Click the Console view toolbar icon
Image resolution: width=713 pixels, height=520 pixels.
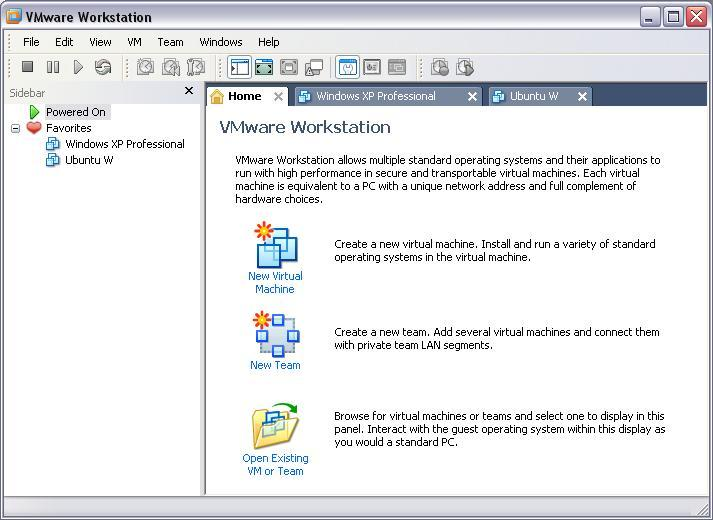click(397, 67)
